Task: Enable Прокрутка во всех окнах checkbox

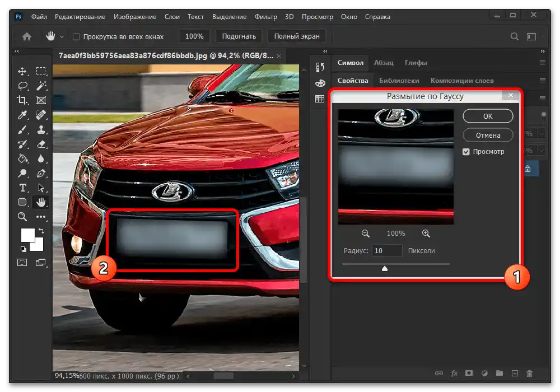Action: tap(77, 36)
